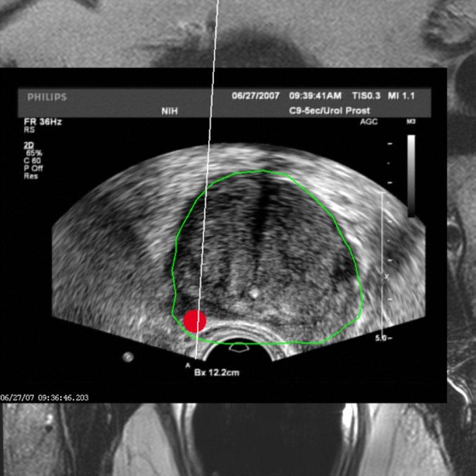Screen dimensions: 476x476
Task: Click the NIH institution label in header
Action: (169, 111)
